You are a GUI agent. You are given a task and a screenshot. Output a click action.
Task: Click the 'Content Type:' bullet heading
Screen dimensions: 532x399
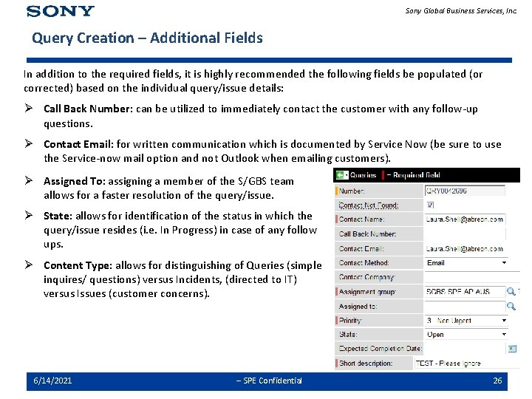tap(78, 265)
